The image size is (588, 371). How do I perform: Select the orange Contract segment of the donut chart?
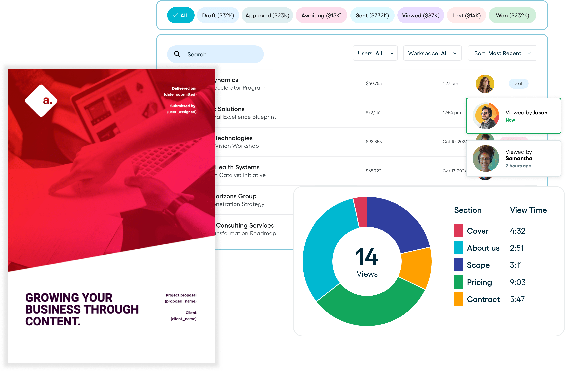click(x=415, y=269)
